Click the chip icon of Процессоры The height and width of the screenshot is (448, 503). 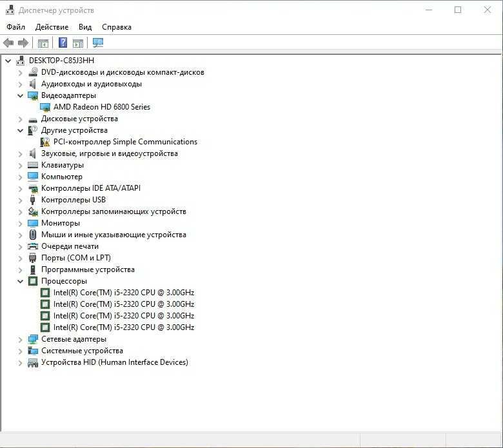pos(33,281)
